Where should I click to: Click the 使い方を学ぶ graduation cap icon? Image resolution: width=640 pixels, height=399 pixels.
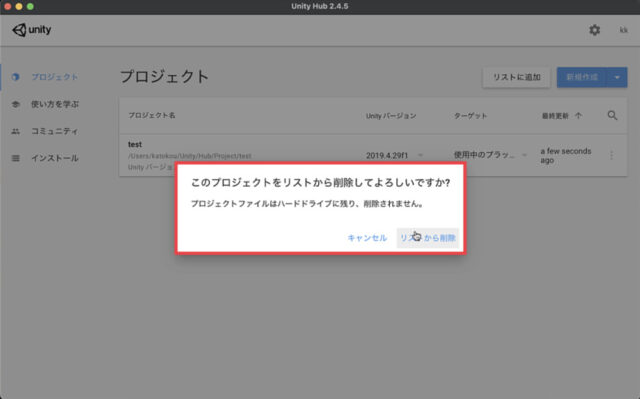16,104
